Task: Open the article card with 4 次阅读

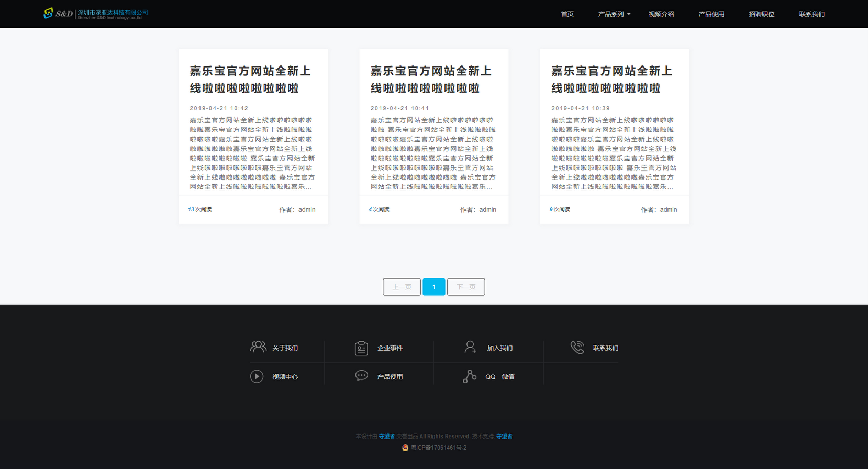Action: click(x=431, y=79)
